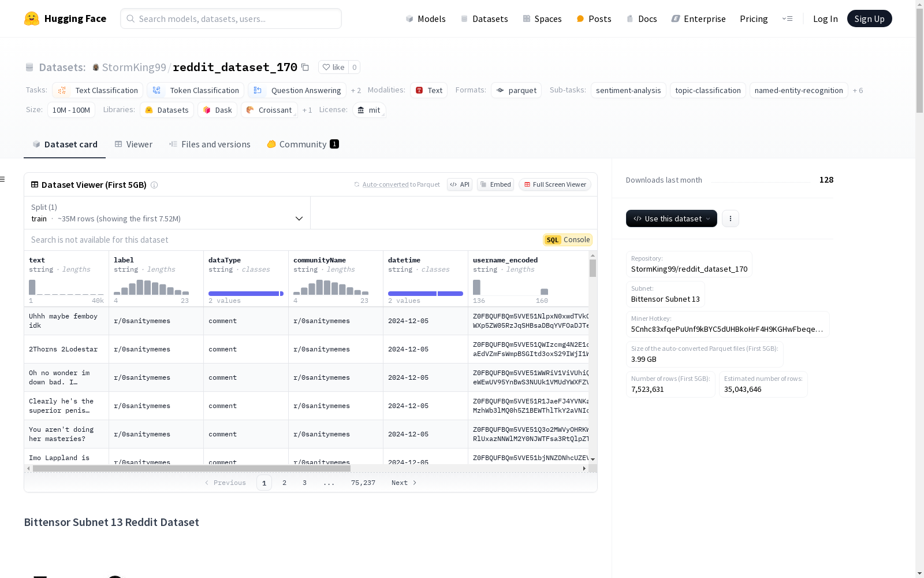Expand the +1 more libraries tag
Screen dimensions: 924x578
tap(307, 110)
